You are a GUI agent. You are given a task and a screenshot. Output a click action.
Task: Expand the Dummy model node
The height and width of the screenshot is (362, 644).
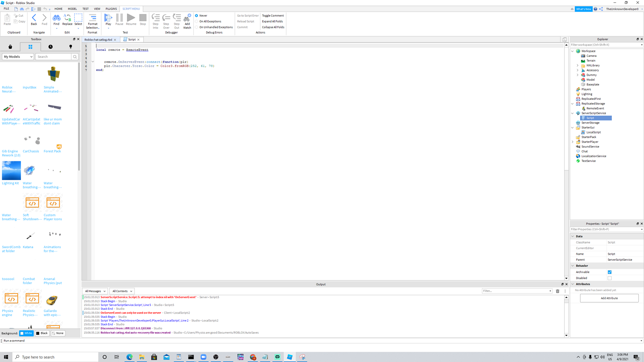coord(578,75)
